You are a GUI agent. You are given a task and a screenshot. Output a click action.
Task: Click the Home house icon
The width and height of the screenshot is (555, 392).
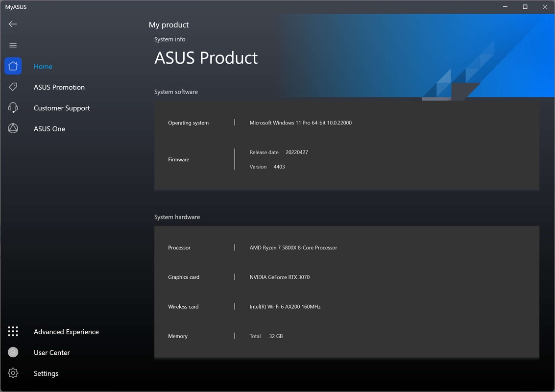[13, 66]
